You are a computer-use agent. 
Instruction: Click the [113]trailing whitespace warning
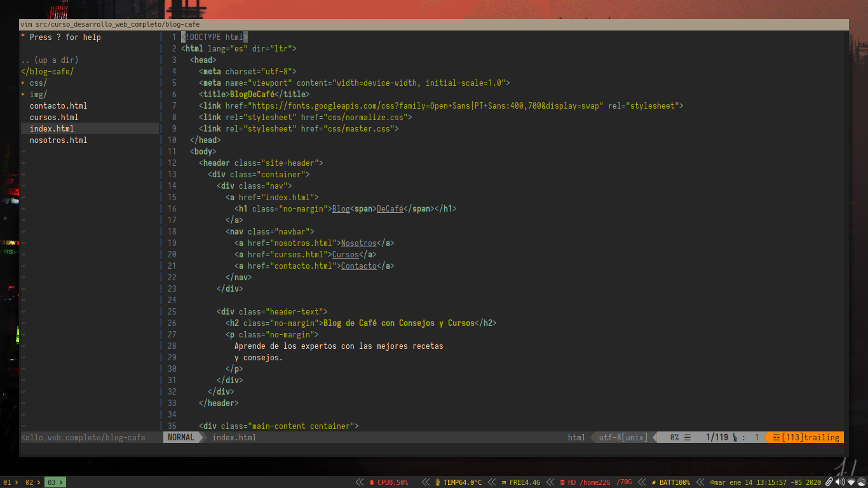[810, 437]
